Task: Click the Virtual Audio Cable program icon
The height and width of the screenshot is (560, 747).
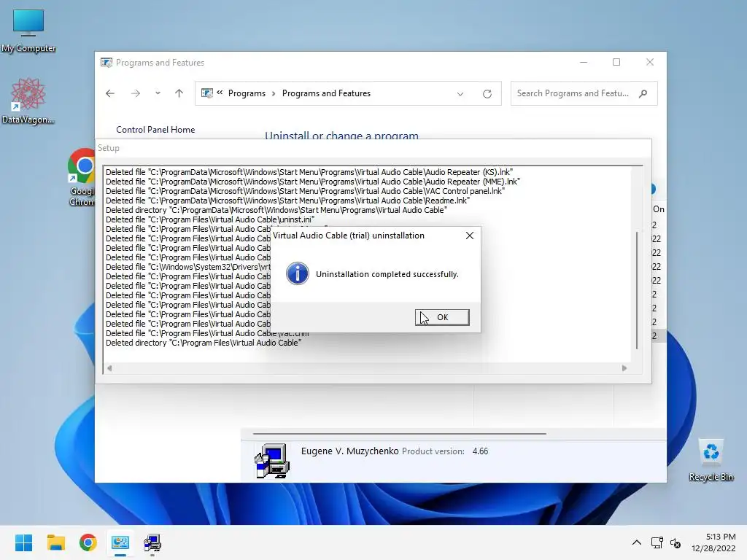Action: pos(271,461)
